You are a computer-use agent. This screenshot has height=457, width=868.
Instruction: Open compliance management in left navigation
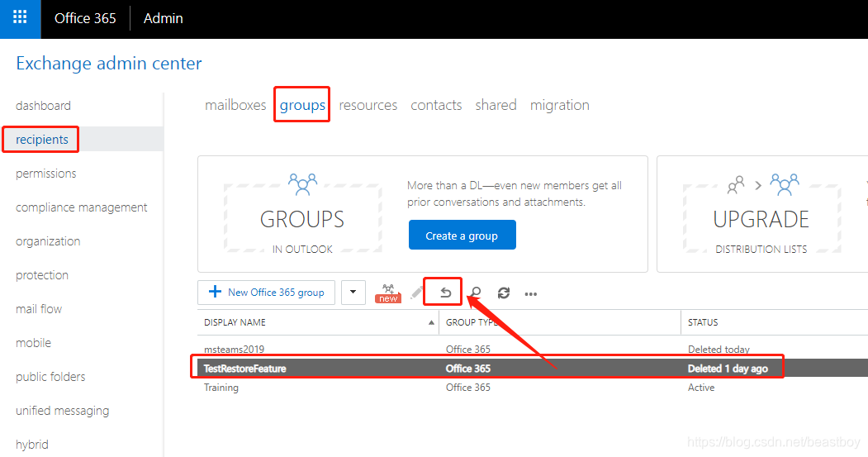click(82, 207)
